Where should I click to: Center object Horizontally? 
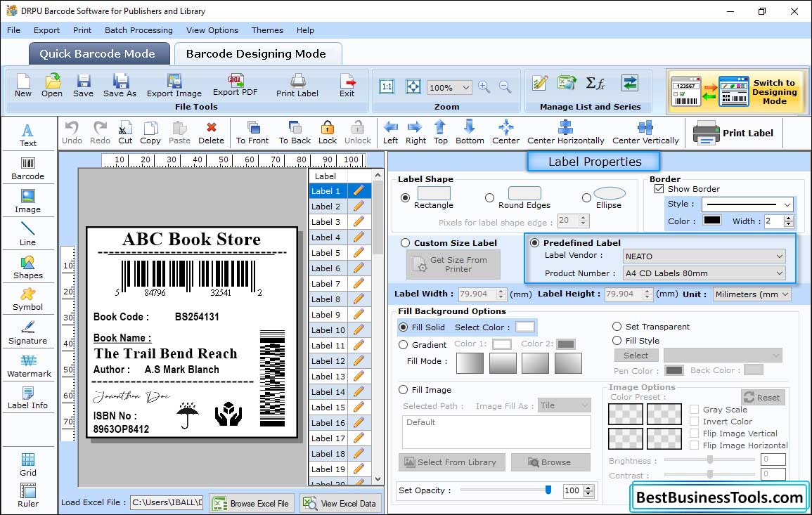[x=565, y=133]
